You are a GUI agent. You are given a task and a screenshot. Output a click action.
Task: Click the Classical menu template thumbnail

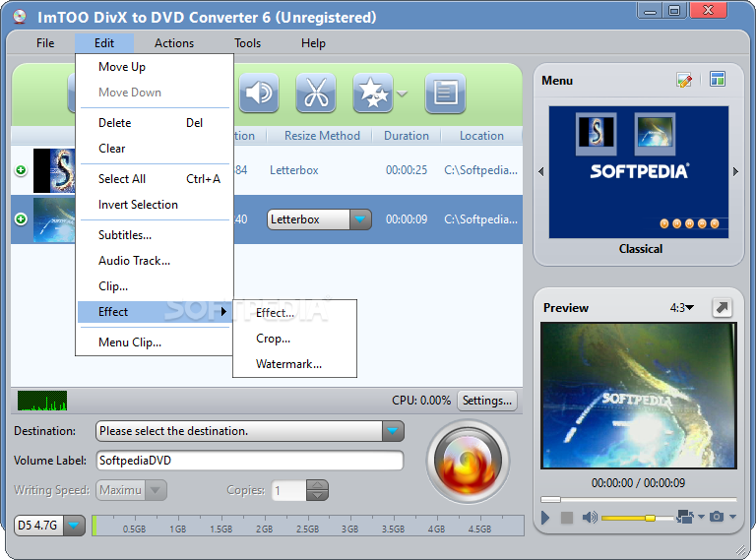click(638, 172)
